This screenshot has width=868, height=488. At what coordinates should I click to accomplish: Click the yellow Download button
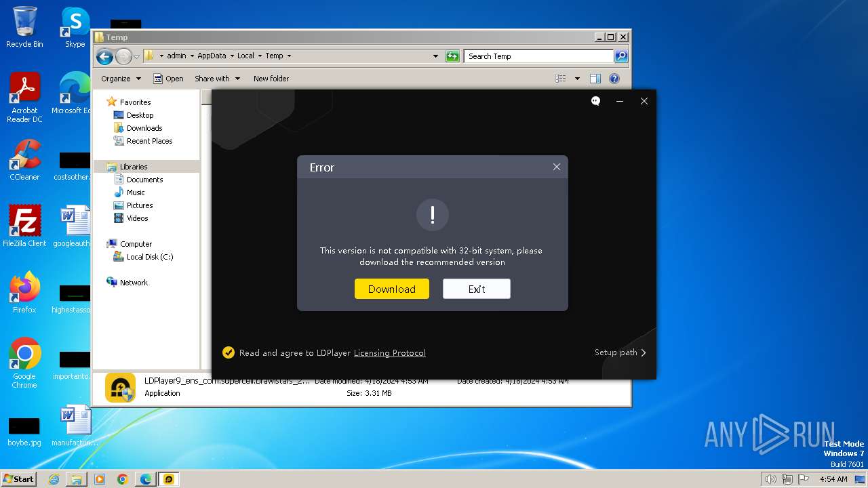(391, 289)
